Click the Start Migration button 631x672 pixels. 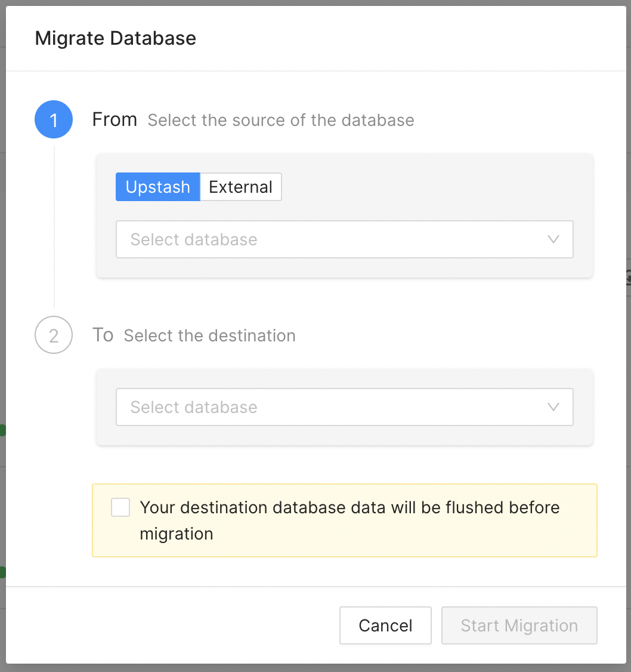[519, 625]
